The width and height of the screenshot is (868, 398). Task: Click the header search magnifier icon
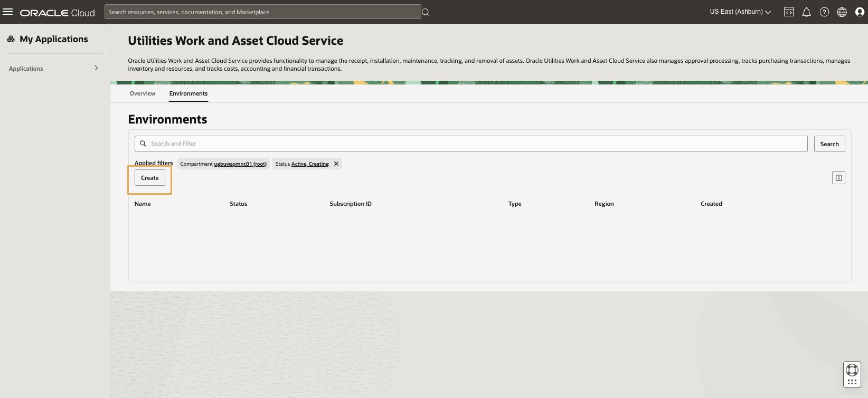coord(426,12)
